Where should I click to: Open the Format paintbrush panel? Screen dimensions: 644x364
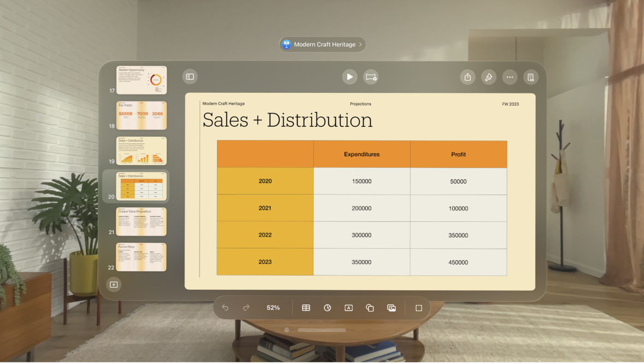(489, 77)
